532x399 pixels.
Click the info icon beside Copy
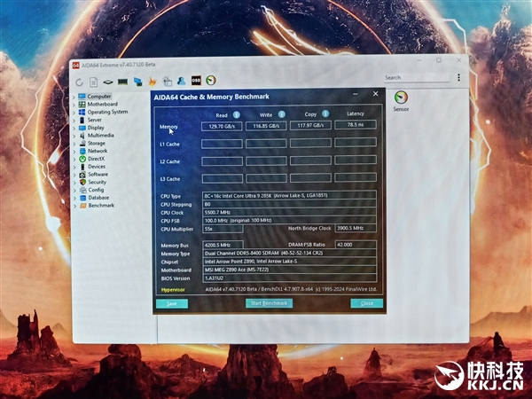(x=325, y=114)
